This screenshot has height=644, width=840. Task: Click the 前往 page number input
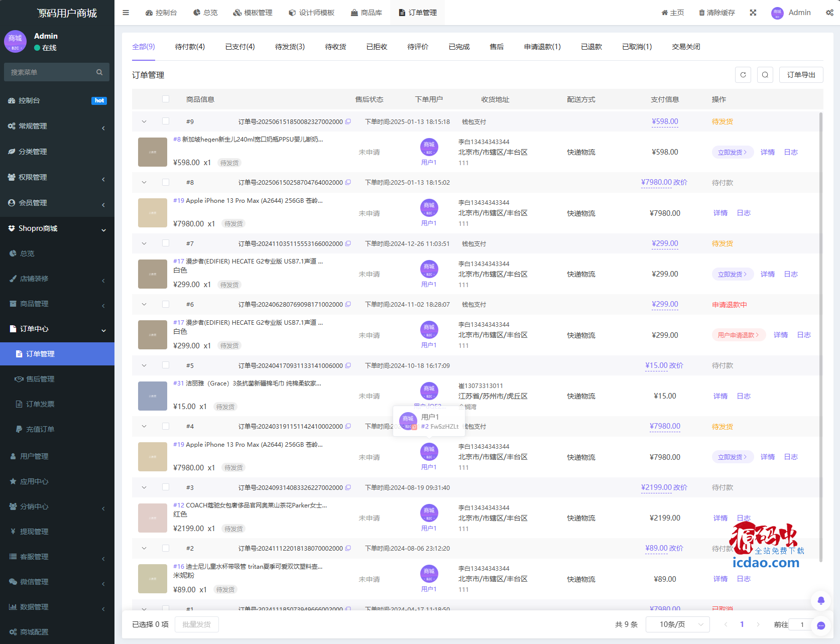(x=802, y=624)
